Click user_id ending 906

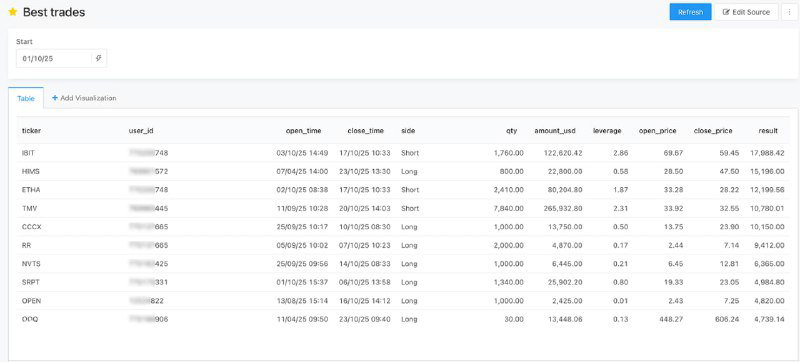pos(148,319)
